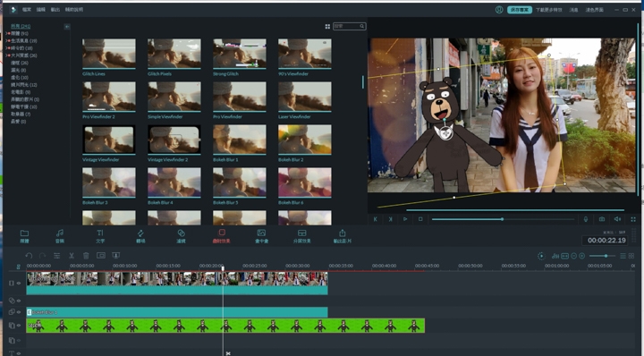Zoom the timeline to fit with the arrows icon
The image size is (644, 356).
[564, 256]
